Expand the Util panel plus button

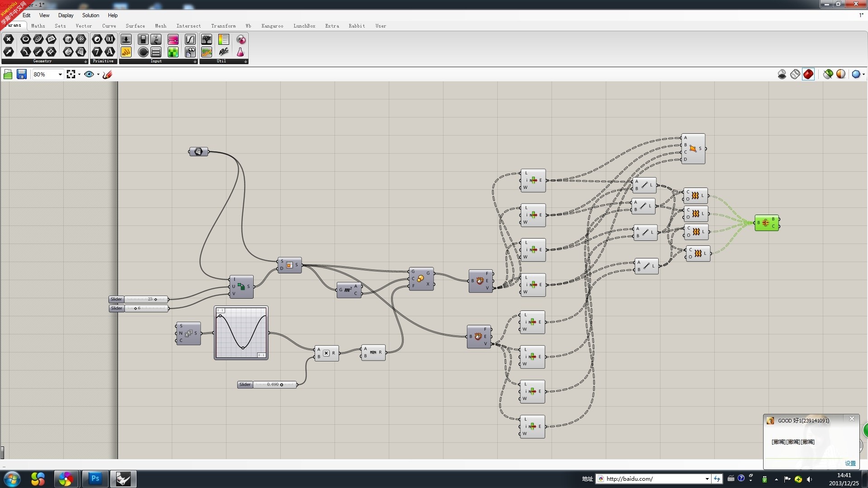245,61
